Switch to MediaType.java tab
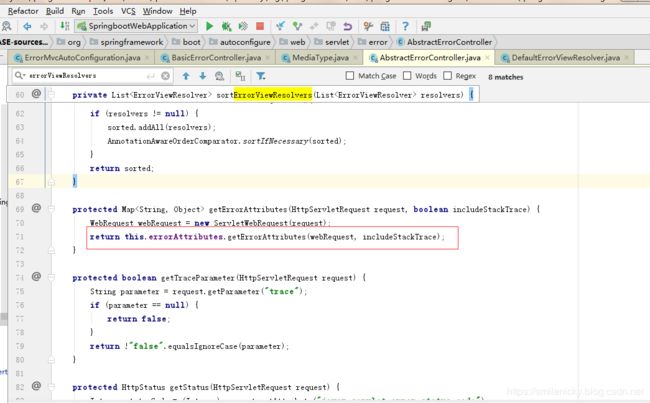Viewport: 650px width, 403px height. pyautogui.click(x=320, y=58)
